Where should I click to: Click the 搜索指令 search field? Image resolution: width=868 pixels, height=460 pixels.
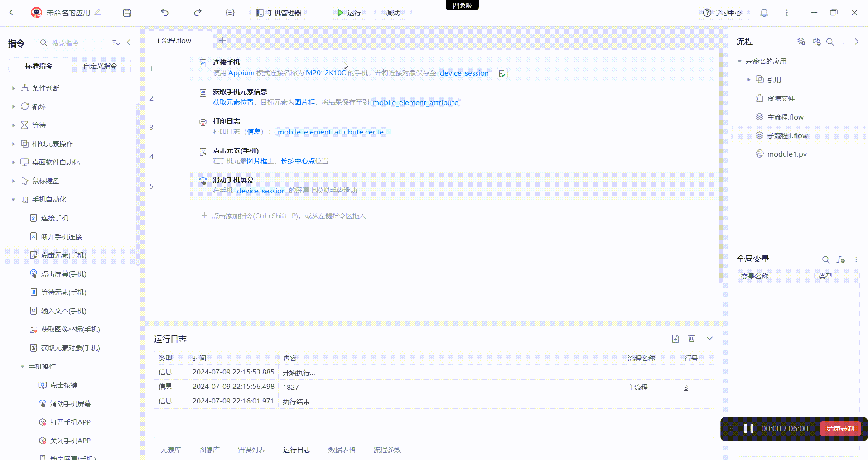(x=72, y=43)
